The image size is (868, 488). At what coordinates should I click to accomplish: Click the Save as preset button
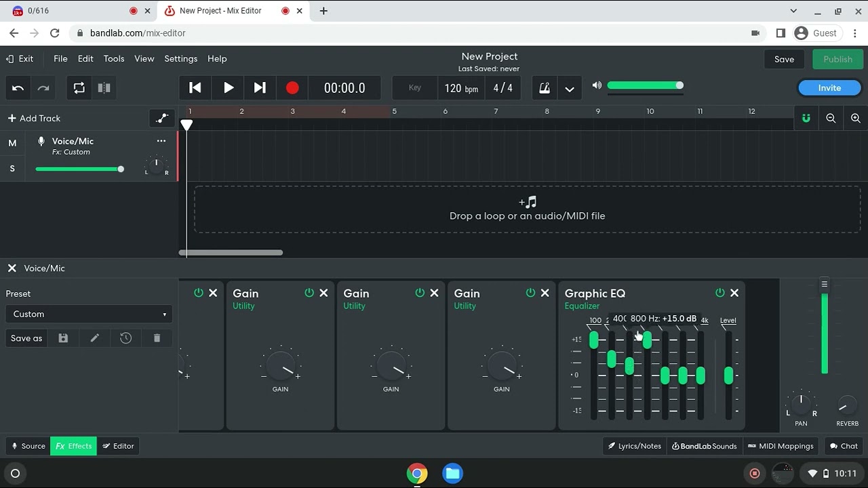[26, 338]
